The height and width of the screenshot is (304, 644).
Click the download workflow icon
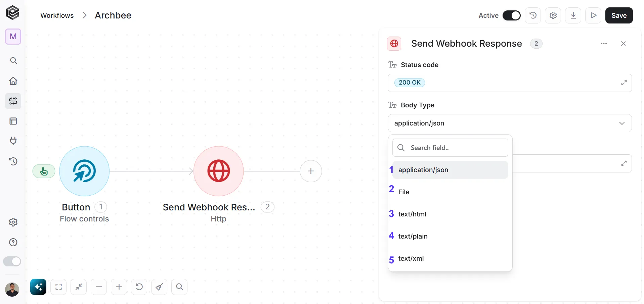[573, 15]
